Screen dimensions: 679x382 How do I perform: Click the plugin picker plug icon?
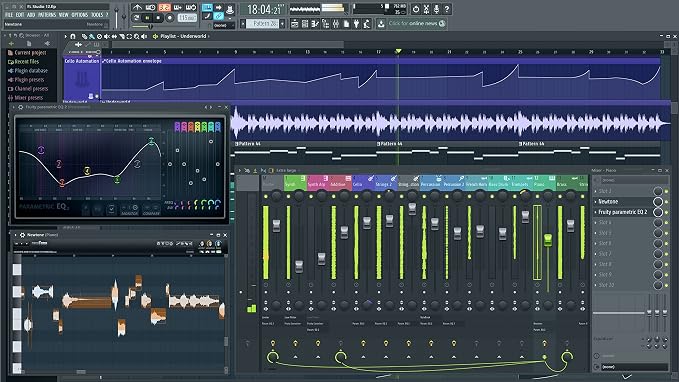(356, 24)
